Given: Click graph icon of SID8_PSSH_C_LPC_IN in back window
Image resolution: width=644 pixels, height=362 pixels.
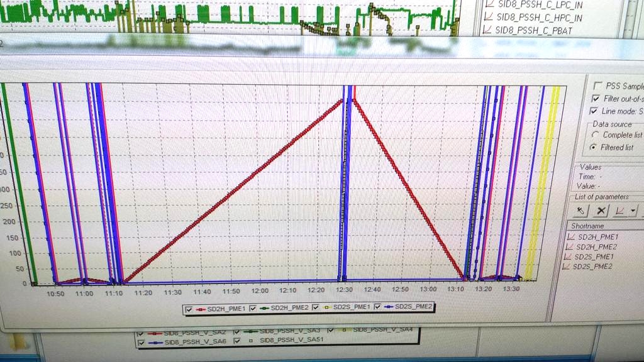Looking at the screenshot, I should coord(489,4).
